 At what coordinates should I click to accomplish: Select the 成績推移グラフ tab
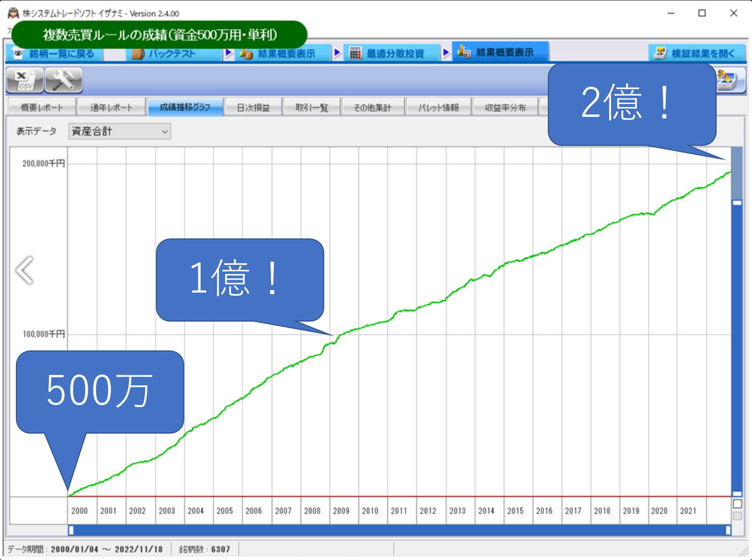point(185,107)
